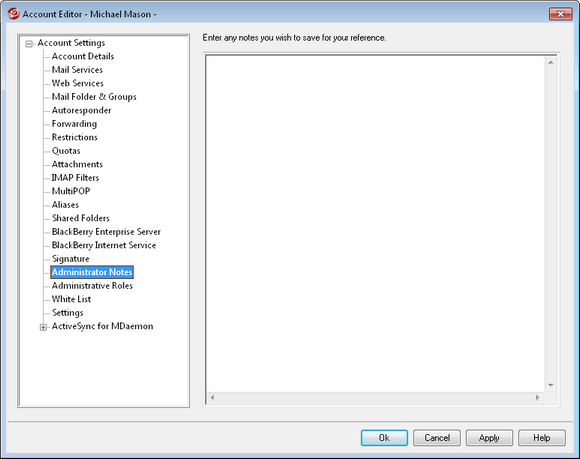Select the Autoresponder item
Viewport: 580px width, 459px height.
point(81,110)
